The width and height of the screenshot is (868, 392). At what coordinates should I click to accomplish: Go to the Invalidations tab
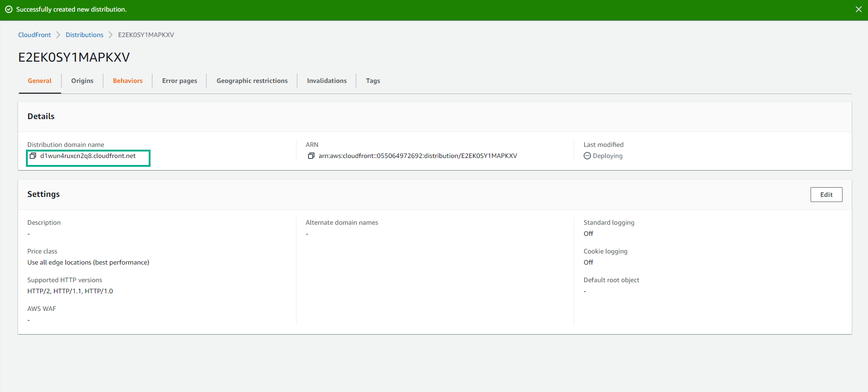327,81
